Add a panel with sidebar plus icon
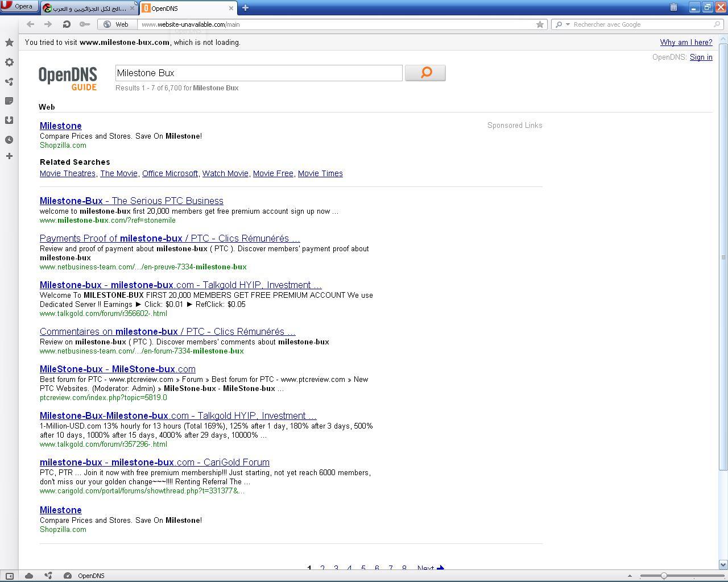 coord(9,156)
